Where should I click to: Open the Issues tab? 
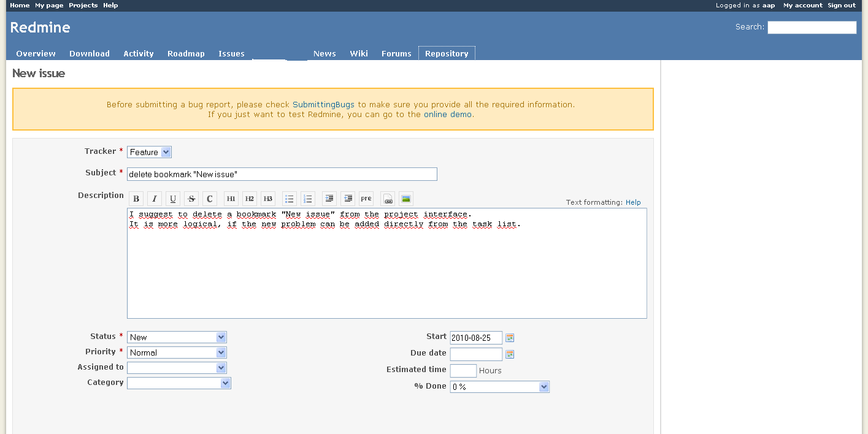pyautogui.click(x=231, y=53)
